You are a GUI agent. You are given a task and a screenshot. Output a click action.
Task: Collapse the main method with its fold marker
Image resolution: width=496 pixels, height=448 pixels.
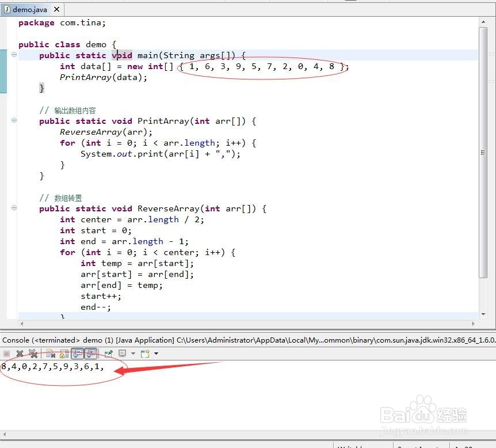click(14, 55)
